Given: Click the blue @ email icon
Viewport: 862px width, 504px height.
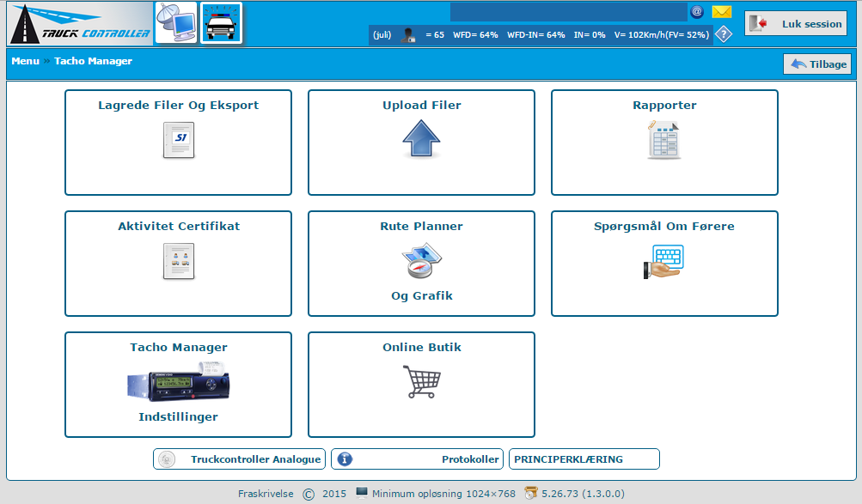Looking at the screenshot, I should [x=697, y=12].
